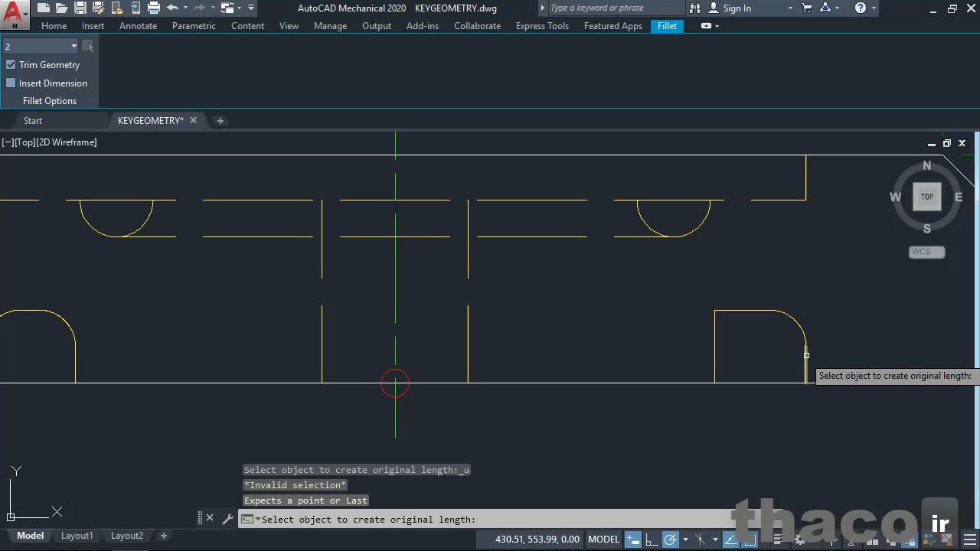Open the Annotate ribbon tab

138,25
